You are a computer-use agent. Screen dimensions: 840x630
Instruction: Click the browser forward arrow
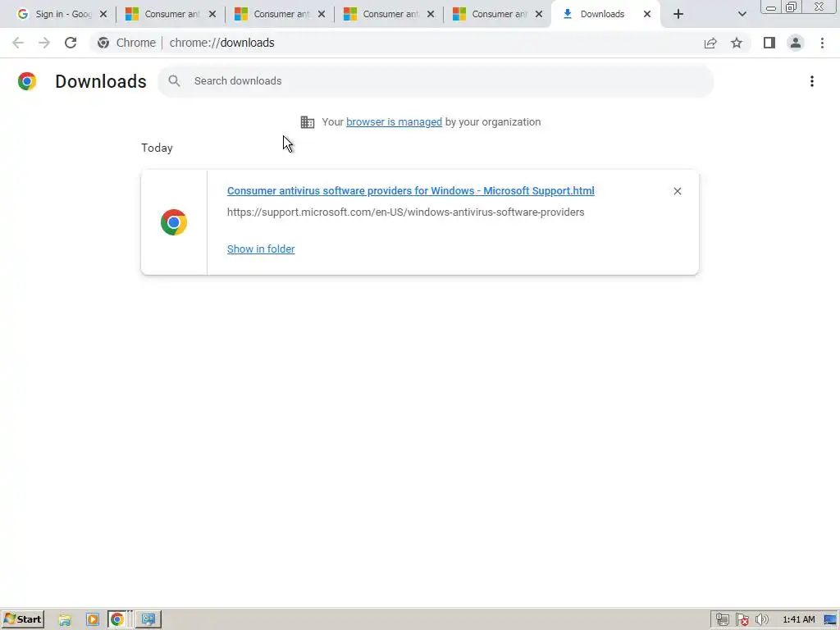44,43
